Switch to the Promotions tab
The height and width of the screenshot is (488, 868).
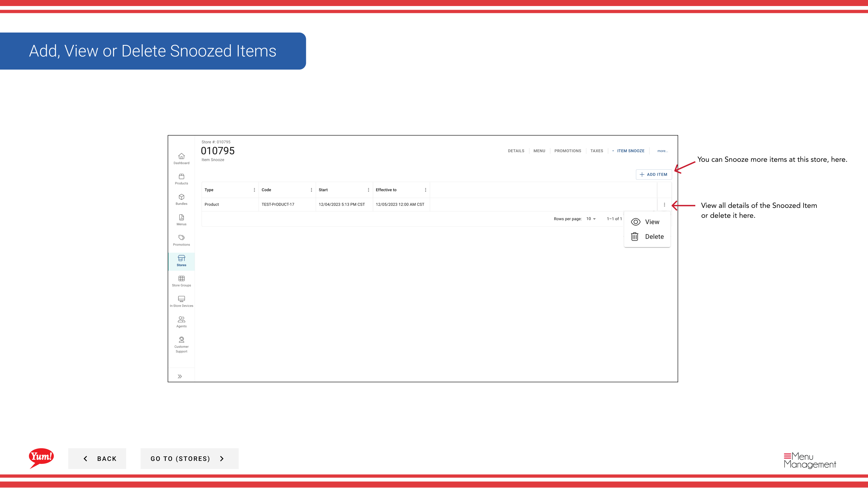click(568, 151)
